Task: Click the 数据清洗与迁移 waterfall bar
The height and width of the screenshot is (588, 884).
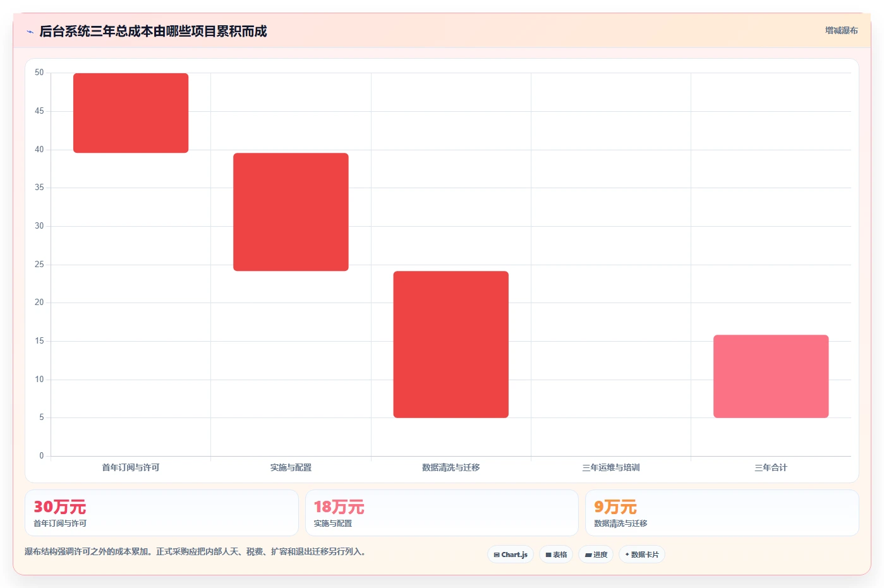Action: coord(451,344)
